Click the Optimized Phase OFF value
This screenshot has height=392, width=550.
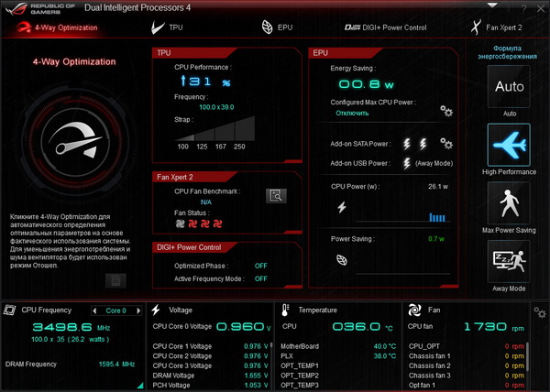coord(261,266)
